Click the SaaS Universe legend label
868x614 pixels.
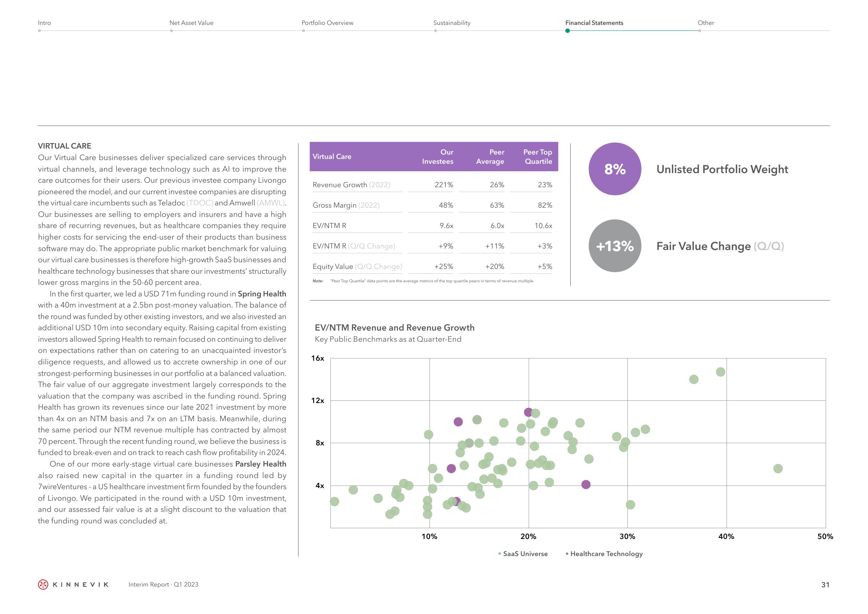point(525,554)
